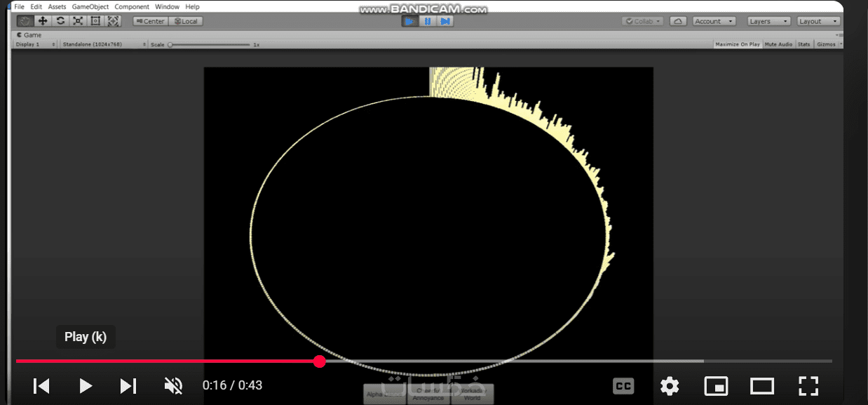Select the Move tool in Unity toolbar
The image size is (868, 405).
(42, 21)
